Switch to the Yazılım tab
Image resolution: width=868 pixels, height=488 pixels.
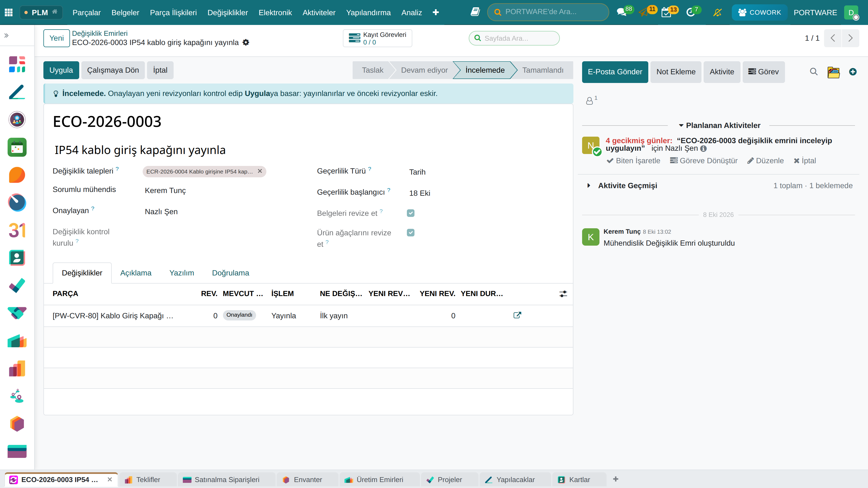coord(182,273)
